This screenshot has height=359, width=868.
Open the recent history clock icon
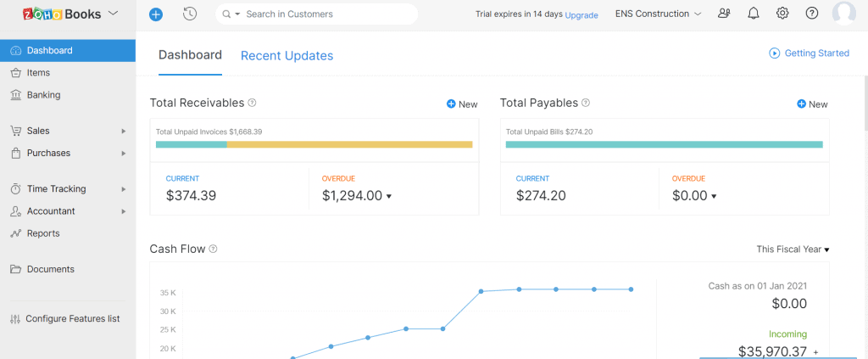(190, 14)
